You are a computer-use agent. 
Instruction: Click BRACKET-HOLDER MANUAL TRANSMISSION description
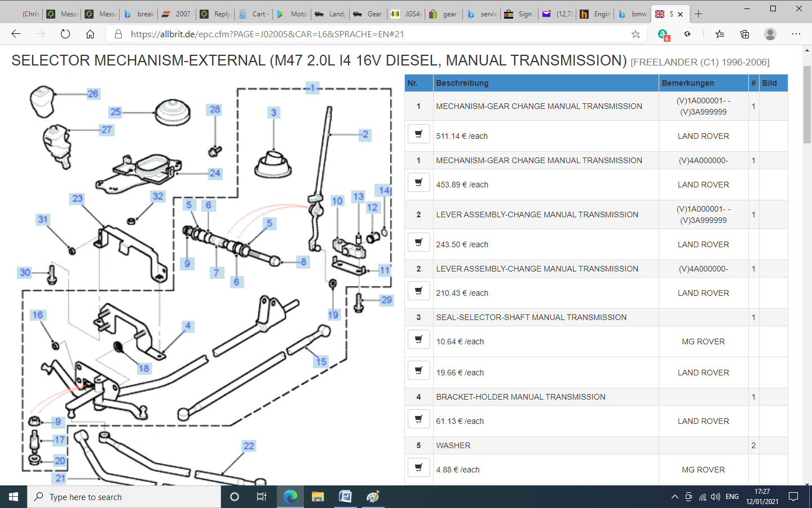[520, 397]
